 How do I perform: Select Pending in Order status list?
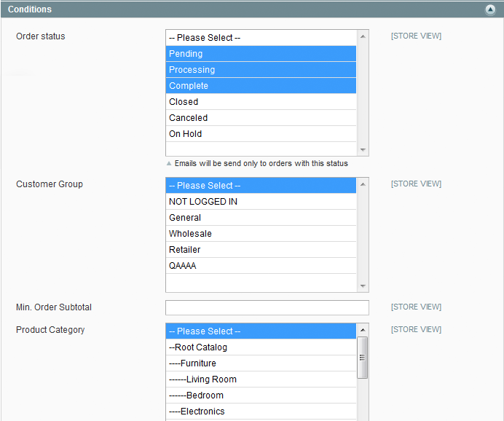(261, 54)
